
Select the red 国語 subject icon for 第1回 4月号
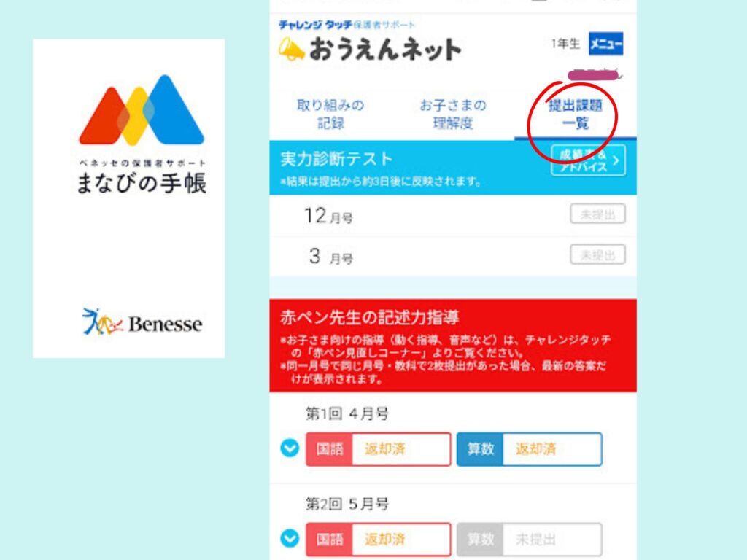point(329,450)
